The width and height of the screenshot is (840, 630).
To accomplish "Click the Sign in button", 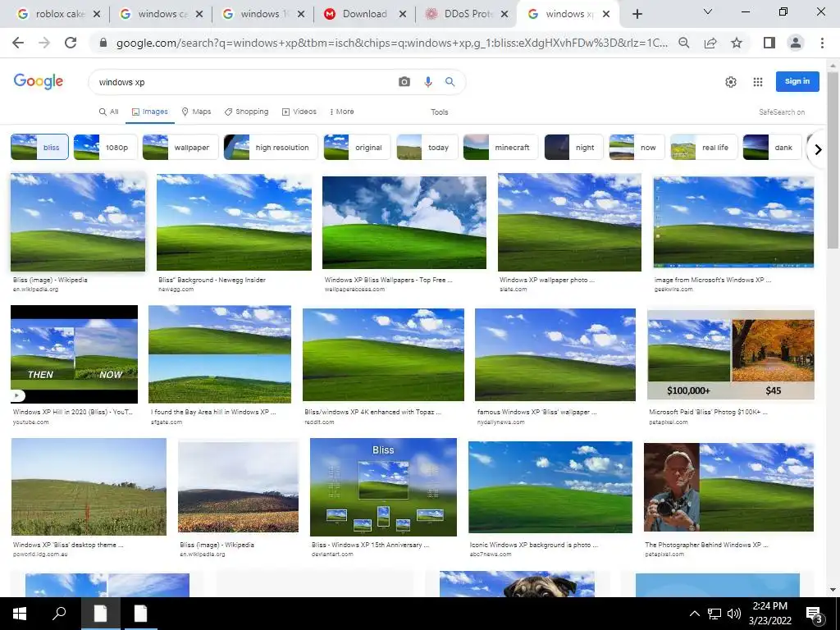I will 797,81.
